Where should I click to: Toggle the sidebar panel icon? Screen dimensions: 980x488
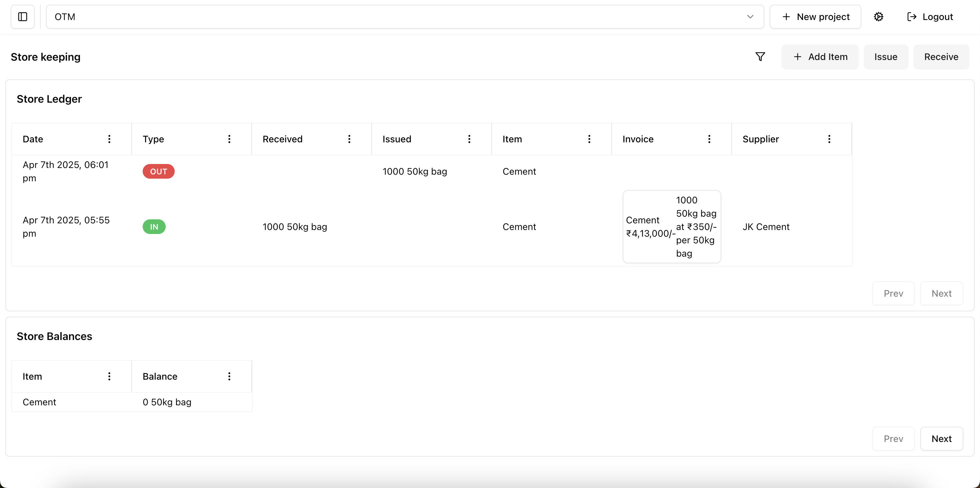(23, 17)
